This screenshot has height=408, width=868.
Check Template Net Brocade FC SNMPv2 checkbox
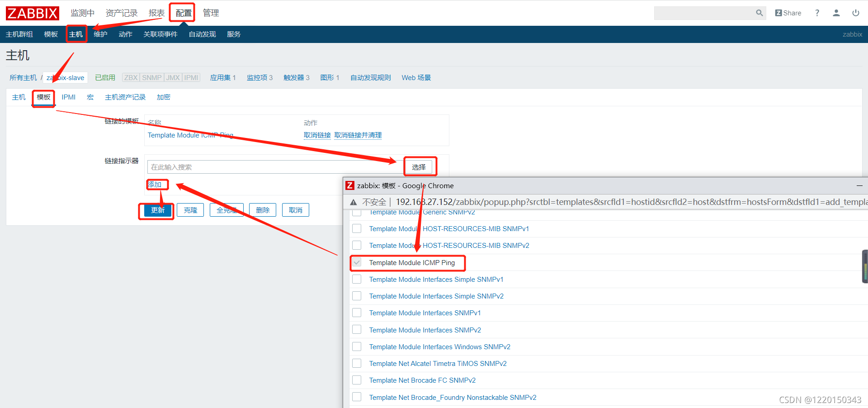pyautogui.click(x=357, y=380)
